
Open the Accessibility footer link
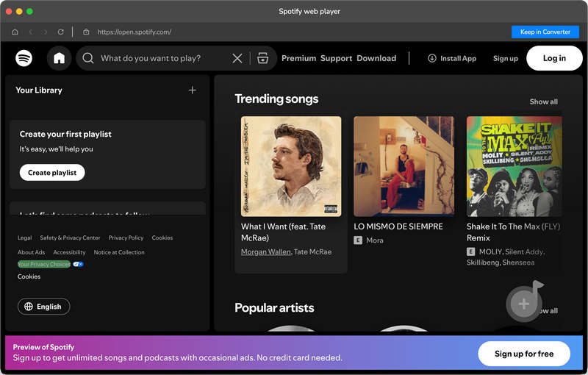click(69, 252)
